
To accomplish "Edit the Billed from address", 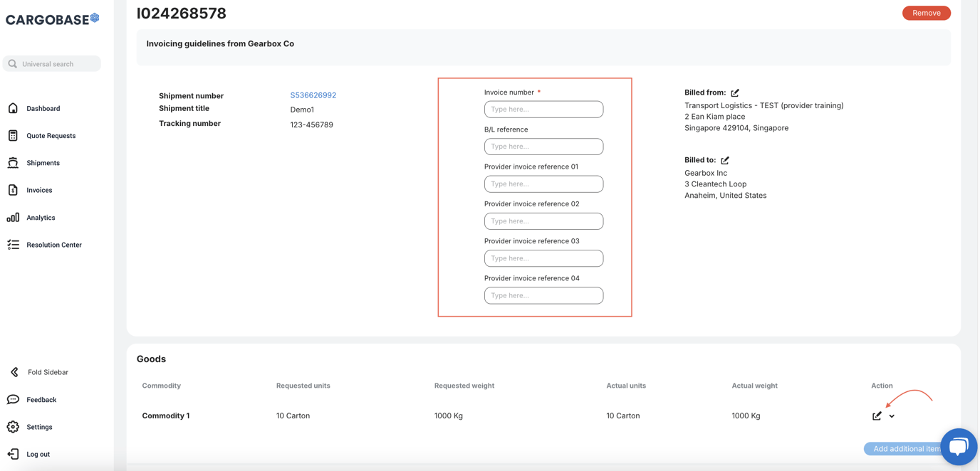I will coord(734,92).
